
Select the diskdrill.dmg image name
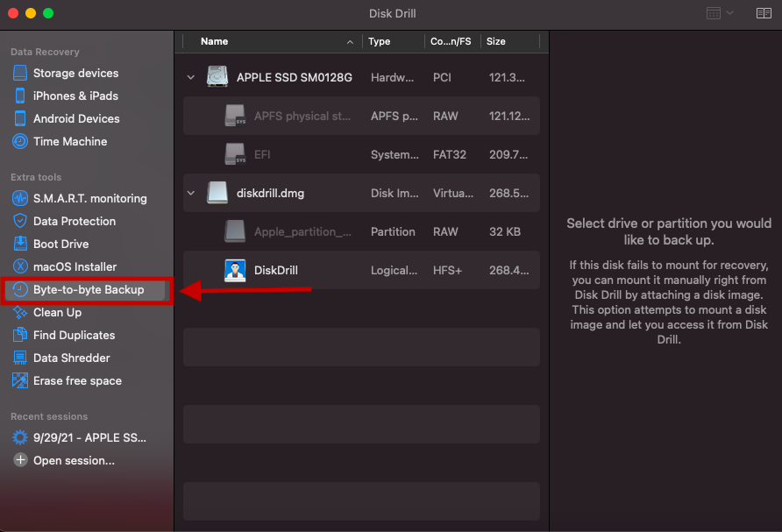[x=270, y=193]
